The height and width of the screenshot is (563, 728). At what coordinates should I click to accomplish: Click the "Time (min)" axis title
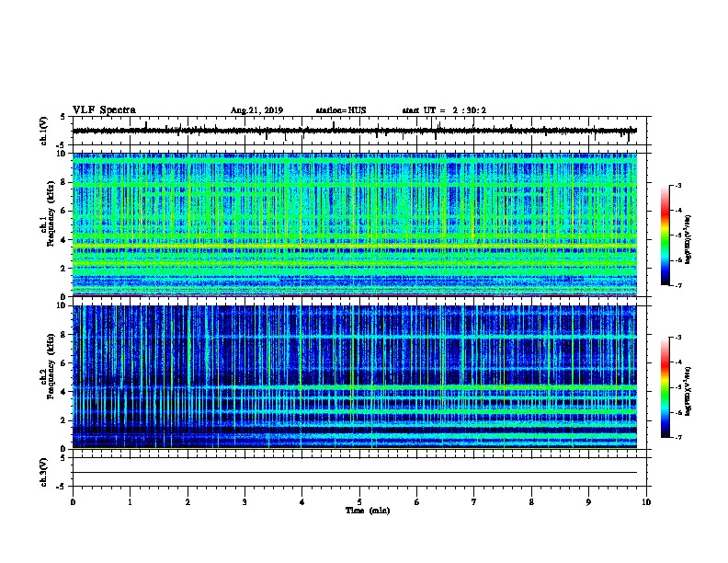click(368, 511)
